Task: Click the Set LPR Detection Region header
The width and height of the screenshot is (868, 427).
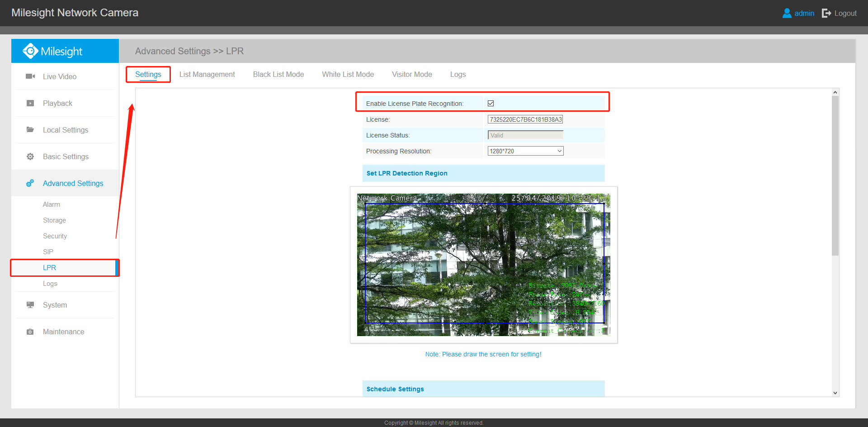Action: tap(483, 173)
